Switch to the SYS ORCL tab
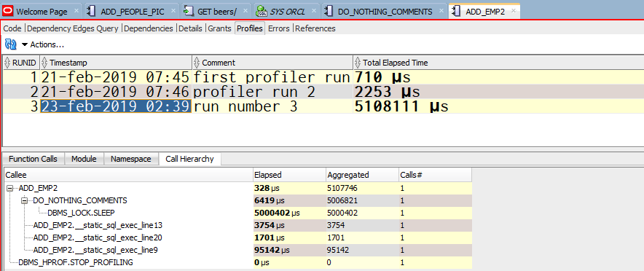The height and width of the screenshot is (271, 644). [288, 12]
